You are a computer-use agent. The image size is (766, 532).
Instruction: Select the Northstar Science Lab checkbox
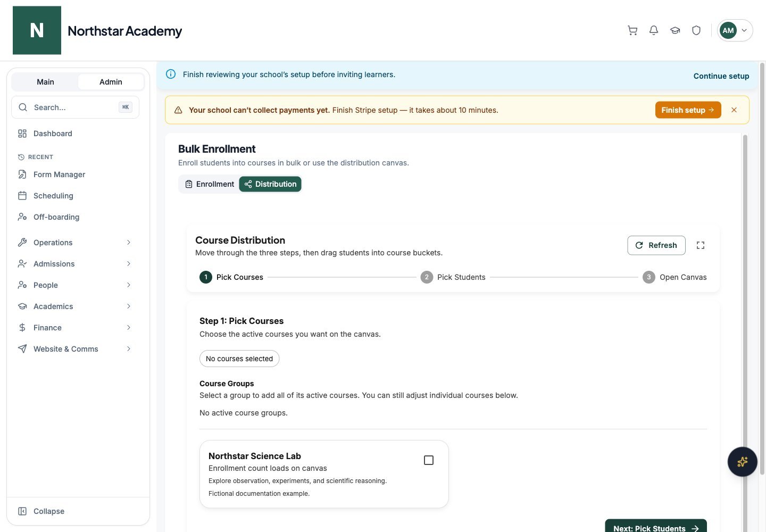pos(429,460)
